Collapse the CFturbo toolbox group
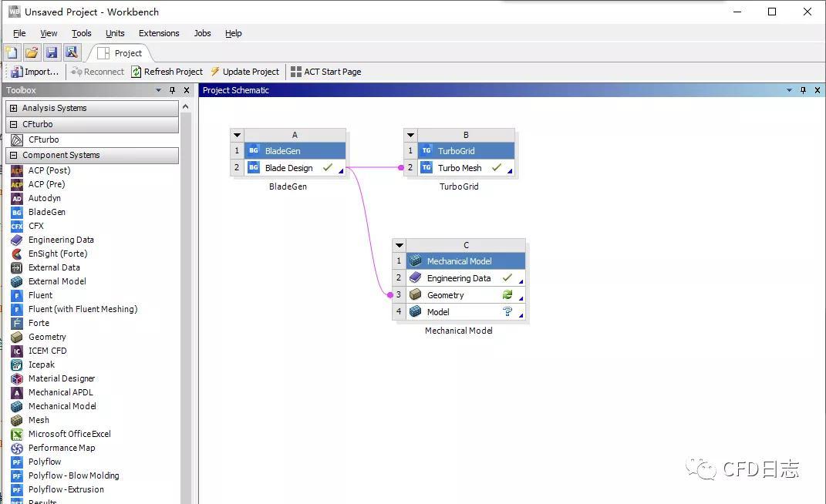Viewport: 826px width, 504px height. pyautogui.click(x=14, y=124)
